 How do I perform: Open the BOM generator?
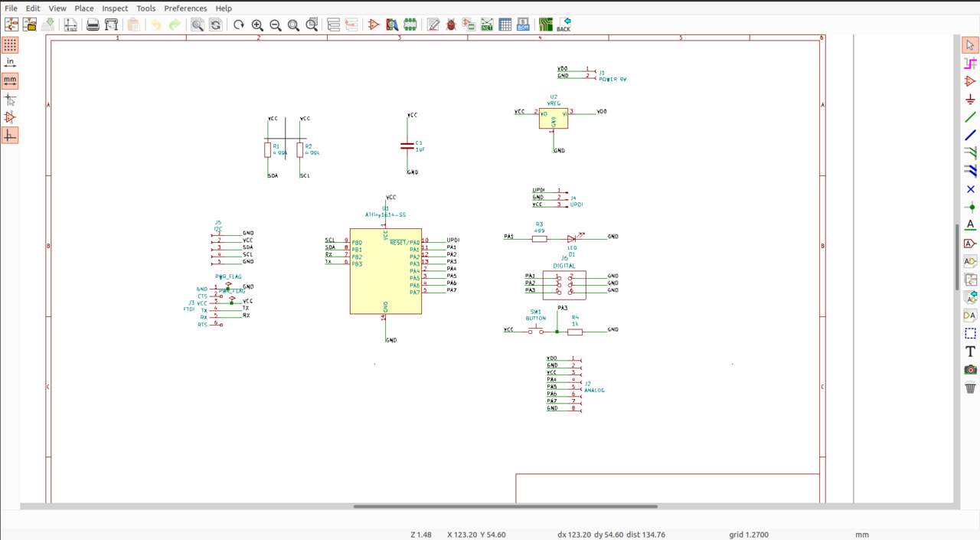click(x=523, y=25)
